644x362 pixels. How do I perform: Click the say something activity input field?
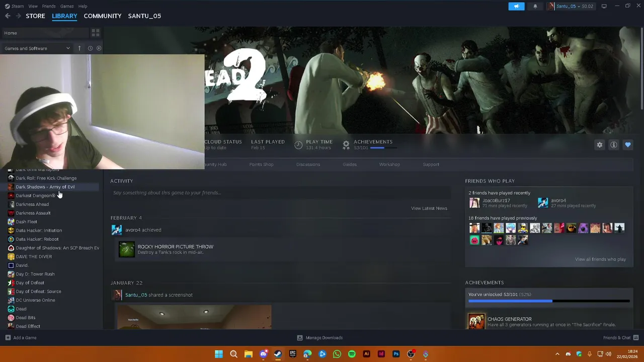coord(280,193)
